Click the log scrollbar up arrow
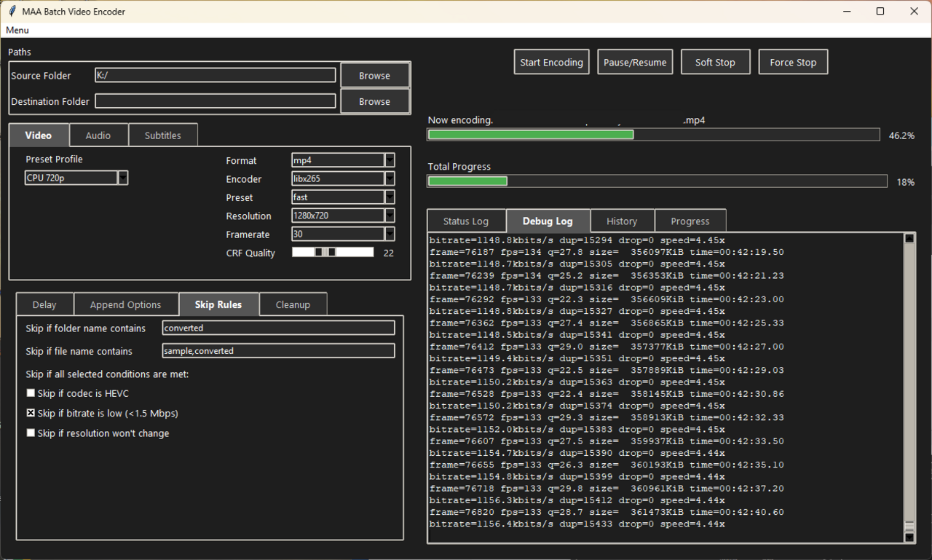 (909, 238)
